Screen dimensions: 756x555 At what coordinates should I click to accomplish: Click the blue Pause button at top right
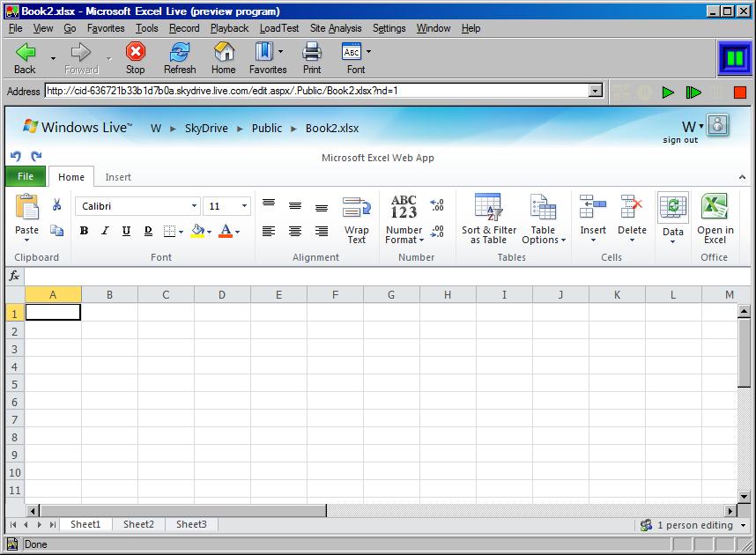pyautogui.click(x=735, y=58)
